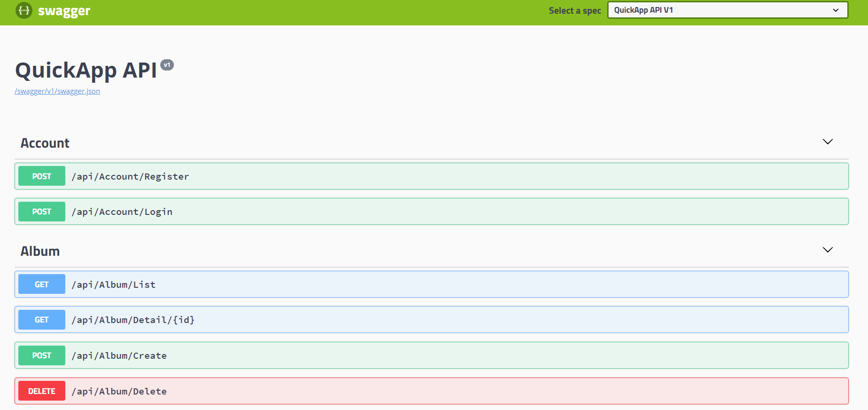
Task: Click the /api/Album/List path text
Action: point(113,284)
